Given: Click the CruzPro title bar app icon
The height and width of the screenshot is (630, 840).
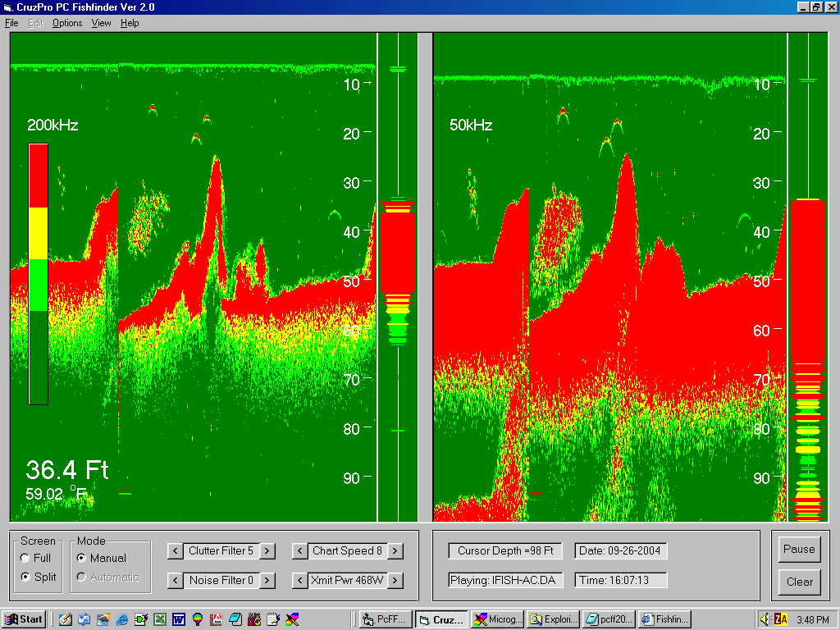Looking at the screenshot, I should pyautogui.click(x=7, y=7).
